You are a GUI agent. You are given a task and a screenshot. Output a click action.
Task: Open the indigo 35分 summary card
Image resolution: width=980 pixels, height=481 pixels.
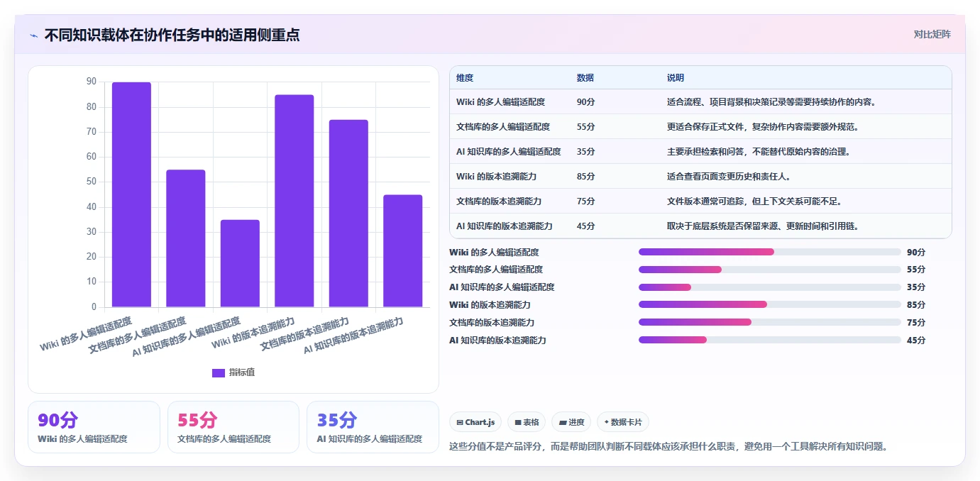(x=373, y=427)
